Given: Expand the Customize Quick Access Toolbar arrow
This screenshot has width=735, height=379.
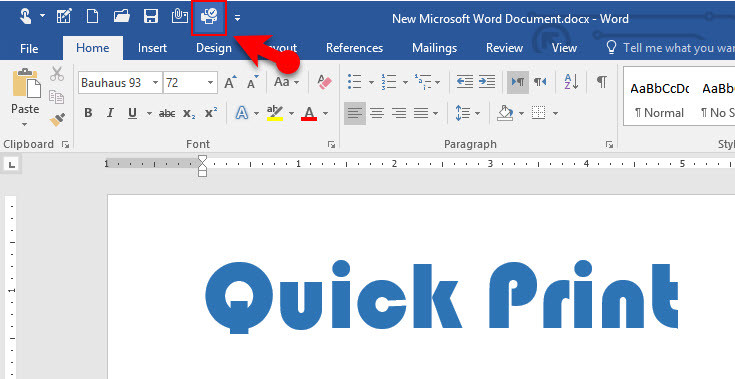Looking at the screenshot, I should click(x=238, y=18).
